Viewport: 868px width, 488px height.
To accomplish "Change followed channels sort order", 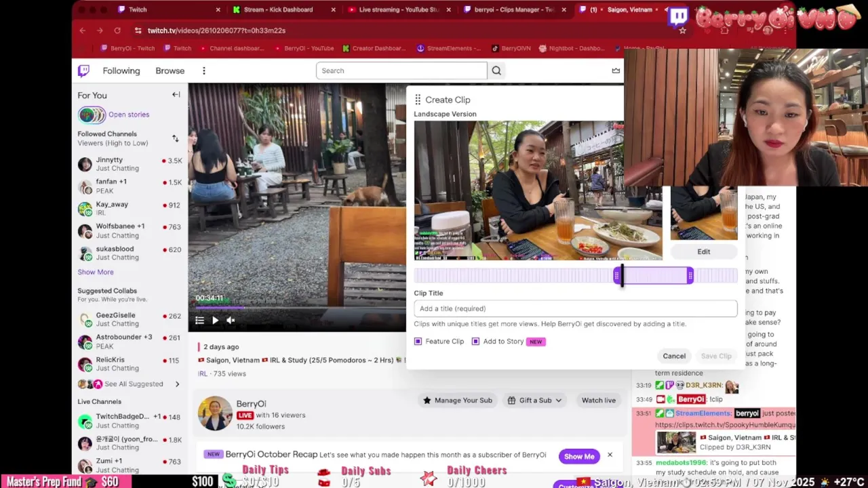I will [x=175, y=138].
